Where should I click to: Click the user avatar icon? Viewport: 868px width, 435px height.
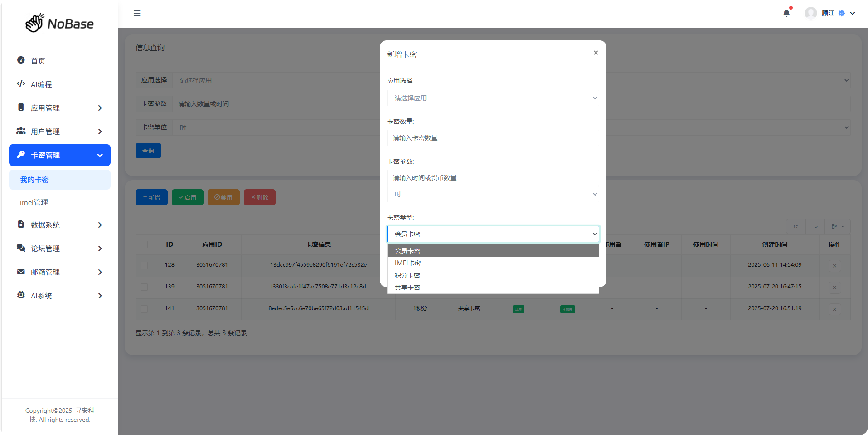click(810, 13)
